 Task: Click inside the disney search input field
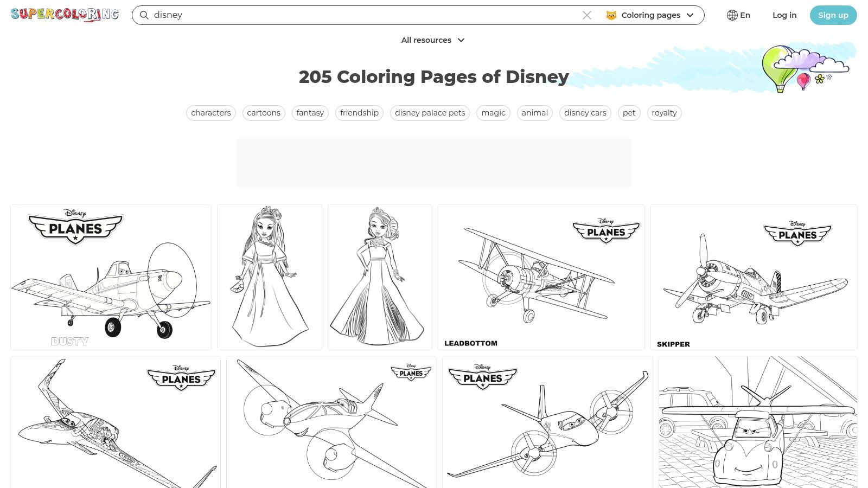325,15
